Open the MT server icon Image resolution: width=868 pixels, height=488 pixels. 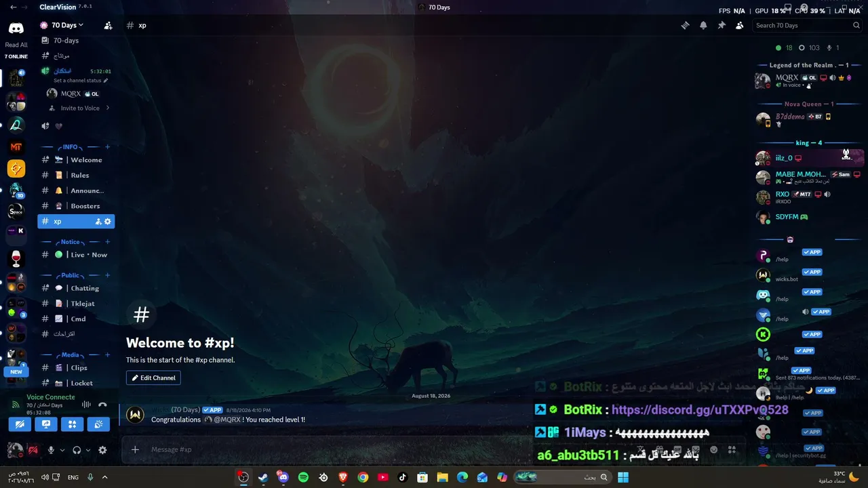click(x=16, y=147)
